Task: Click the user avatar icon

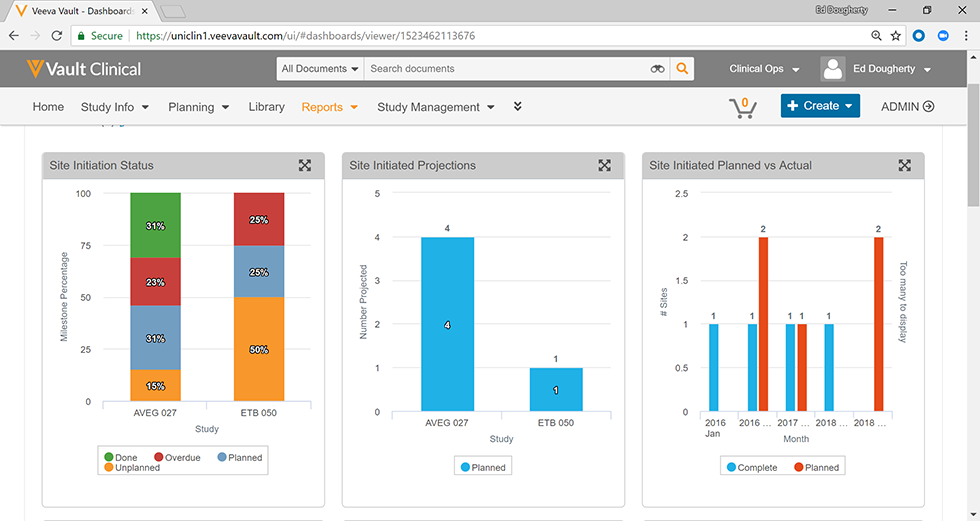Action: point(833,69)
